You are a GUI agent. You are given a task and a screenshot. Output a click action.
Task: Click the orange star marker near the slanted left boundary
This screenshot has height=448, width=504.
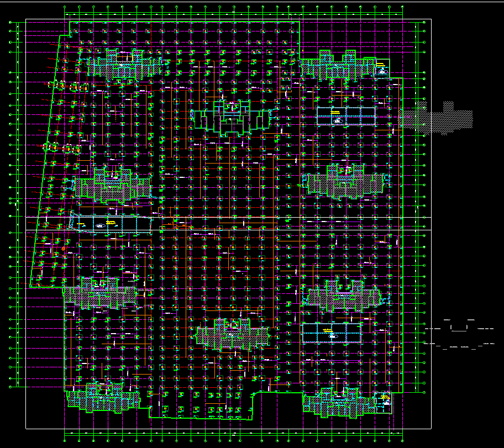64,249
